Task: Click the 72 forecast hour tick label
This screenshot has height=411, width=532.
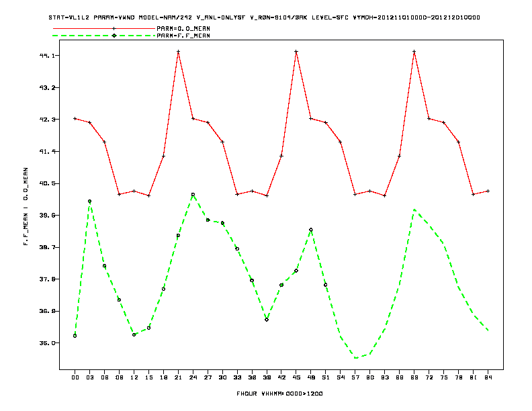Action: (429, 377)
